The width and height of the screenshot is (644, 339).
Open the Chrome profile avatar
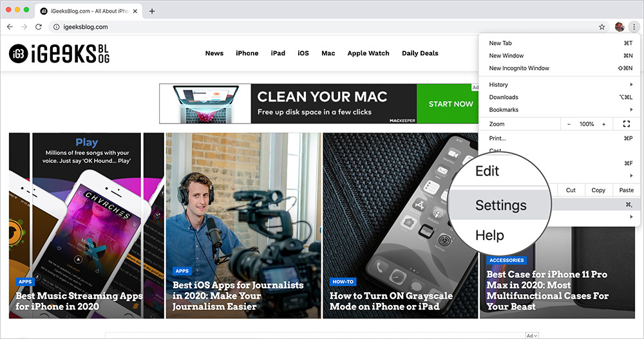[x=619, y=27]
